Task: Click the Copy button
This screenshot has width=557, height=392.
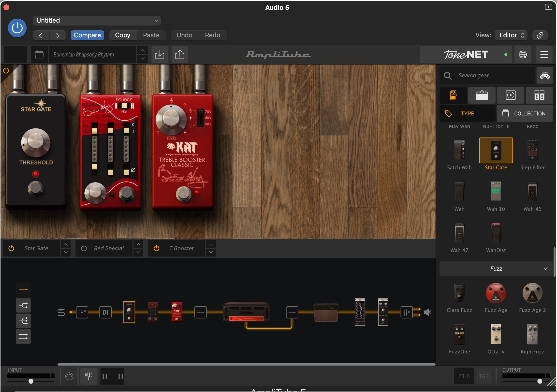Action: point(123,35)
